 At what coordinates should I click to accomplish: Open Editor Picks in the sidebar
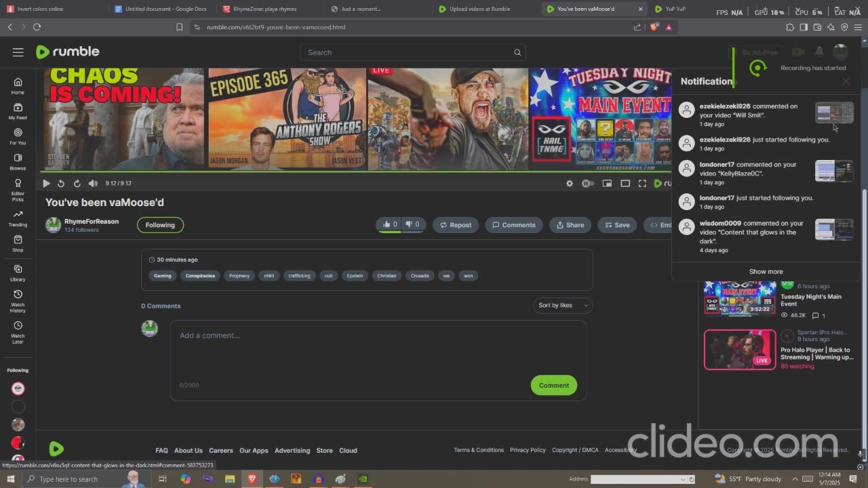(18, 190)
